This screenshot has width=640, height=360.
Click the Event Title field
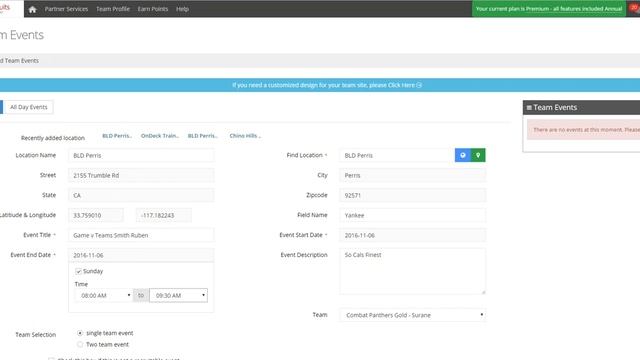tap(141, 236)
